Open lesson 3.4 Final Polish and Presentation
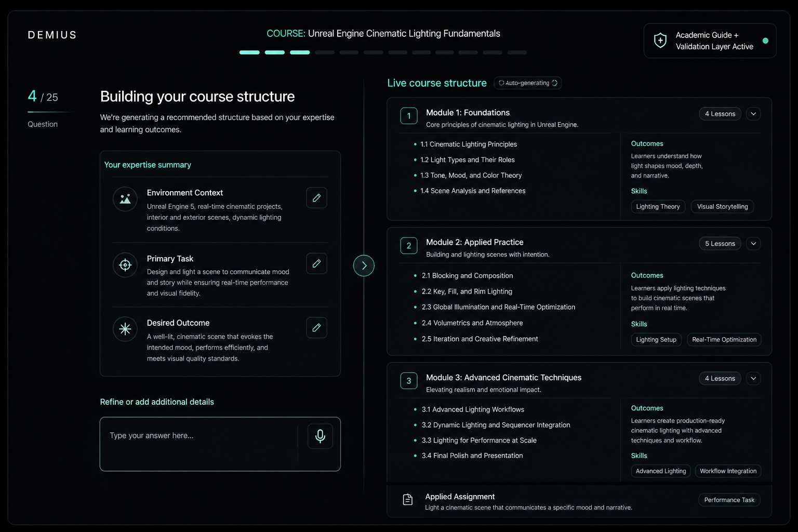The image size is (798, 532). tap(472, 456)
